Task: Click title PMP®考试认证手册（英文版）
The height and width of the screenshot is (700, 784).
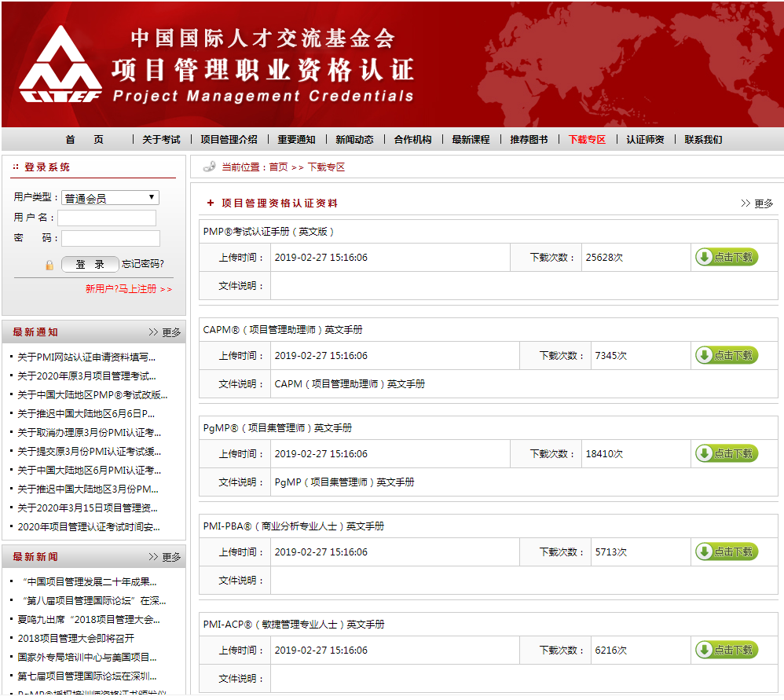Action: (x=269, y=232)
